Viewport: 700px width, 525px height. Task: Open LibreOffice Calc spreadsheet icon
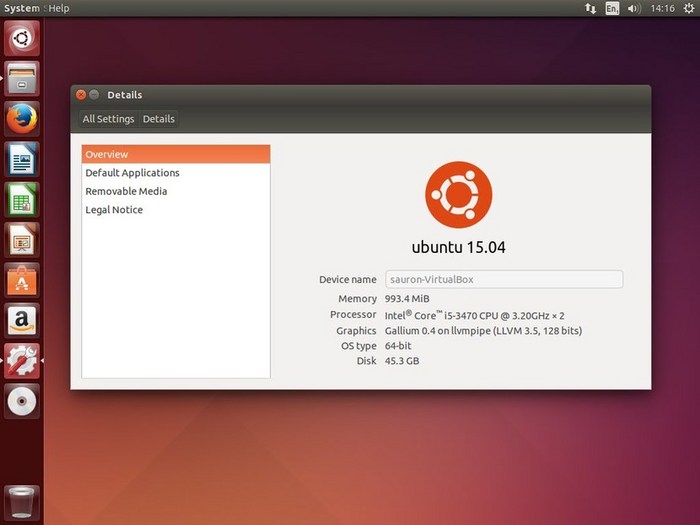tap(21, 200)
